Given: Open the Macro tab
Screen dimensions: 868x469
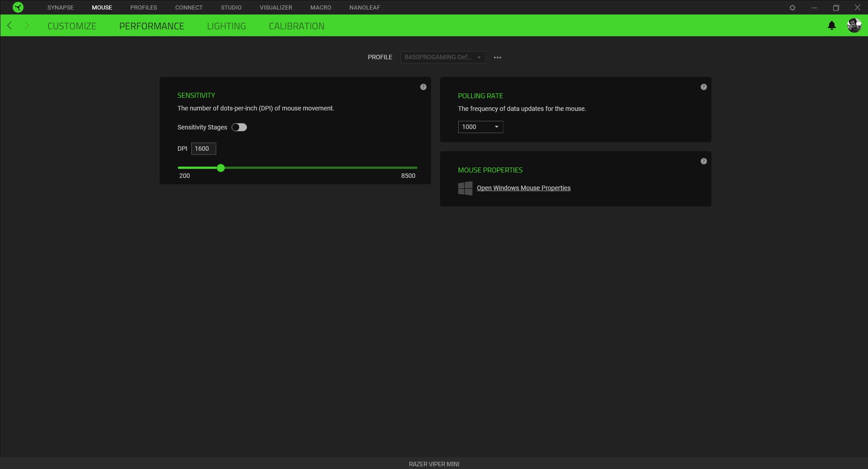Looking at the screenshot, I should pyautogui.click(x=321, y=8).
